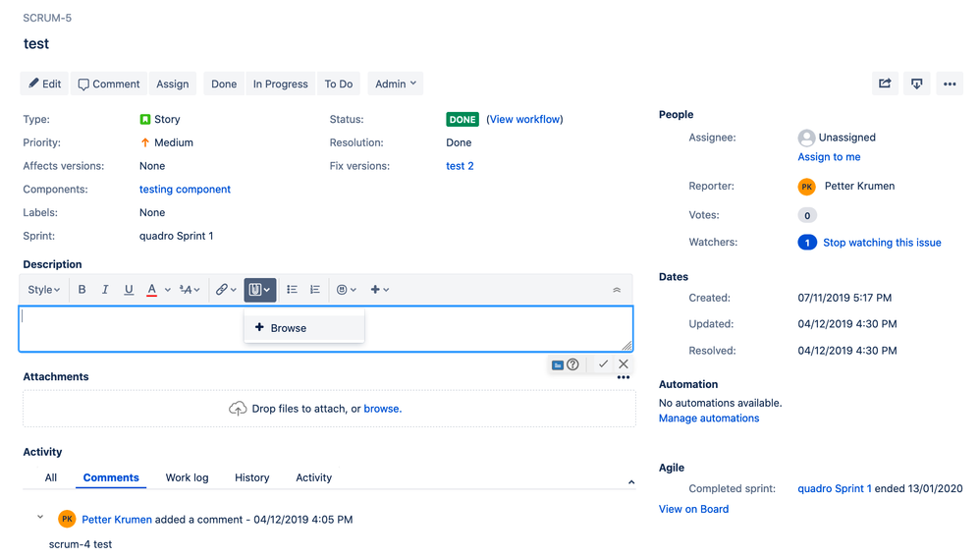Screen dimensions: 980x558
Task: Stop watching this issue
Action: click(x=882, y=242)
